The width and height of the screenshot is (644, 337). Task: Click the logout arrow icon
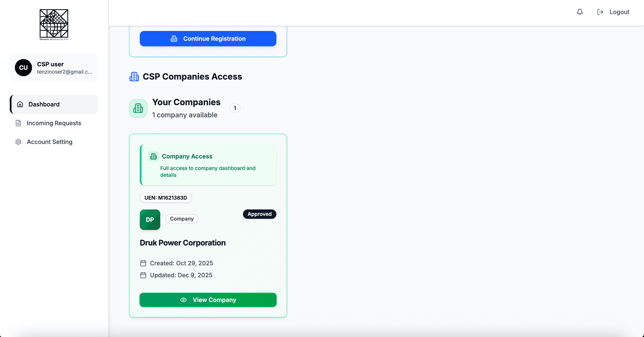[x=600, y=12]
